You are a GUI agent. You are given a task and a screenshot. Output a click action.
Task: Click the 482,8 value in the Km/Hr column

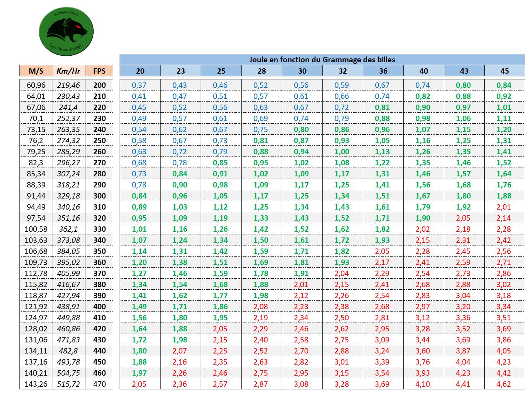(69, 351)
